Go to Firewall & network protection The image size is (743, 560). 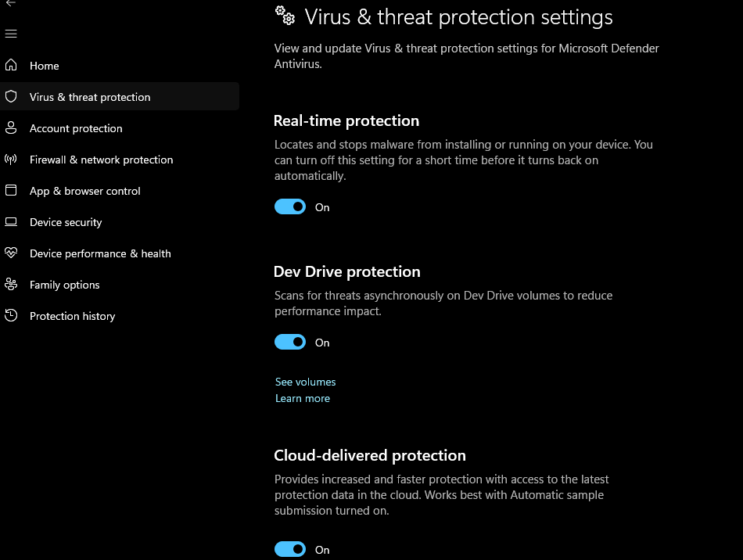(101, 160)
